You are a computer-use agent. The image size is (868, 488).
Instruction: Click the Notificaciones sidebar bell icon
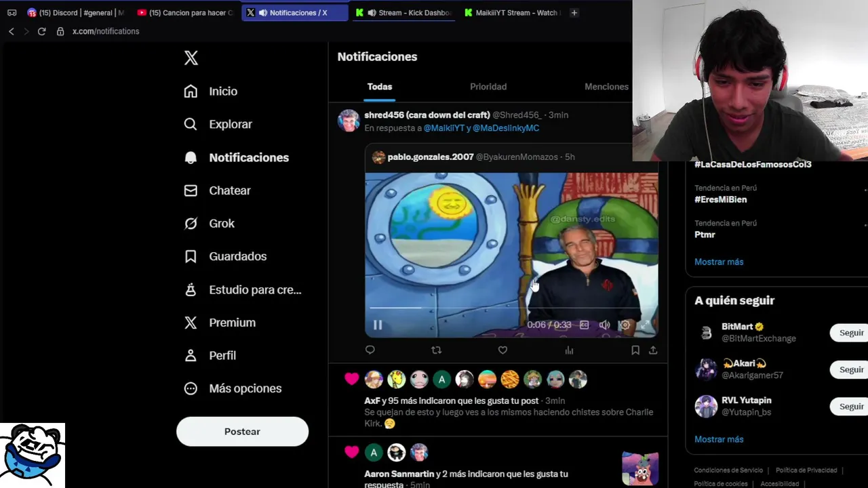[191, 158]
